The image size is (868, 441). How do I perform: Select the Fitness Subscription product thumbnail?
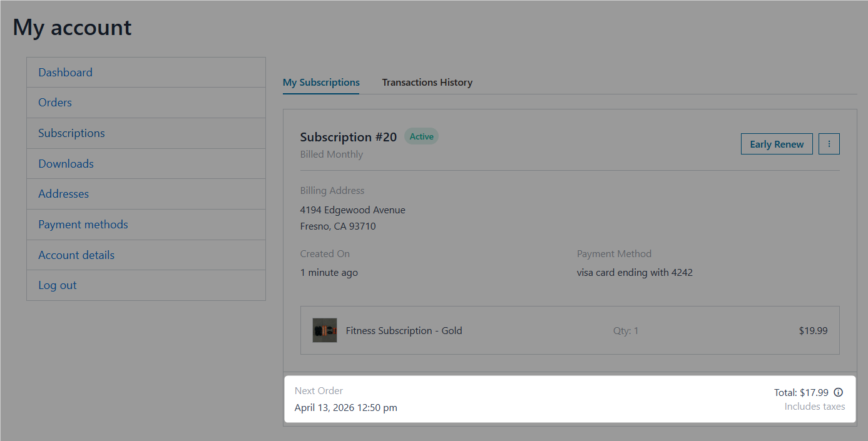click(x=325, y=330)
